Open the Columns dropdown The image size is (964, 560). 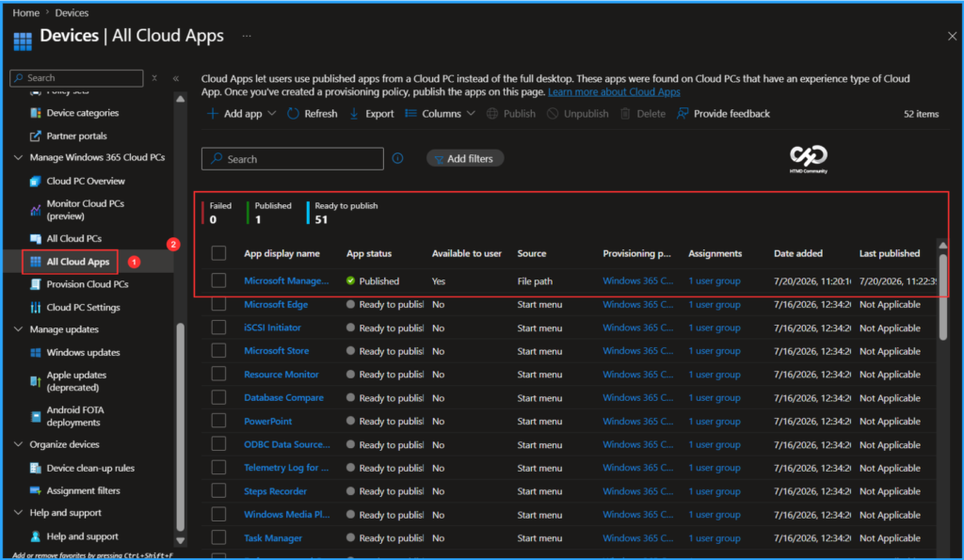coord(441,114)
